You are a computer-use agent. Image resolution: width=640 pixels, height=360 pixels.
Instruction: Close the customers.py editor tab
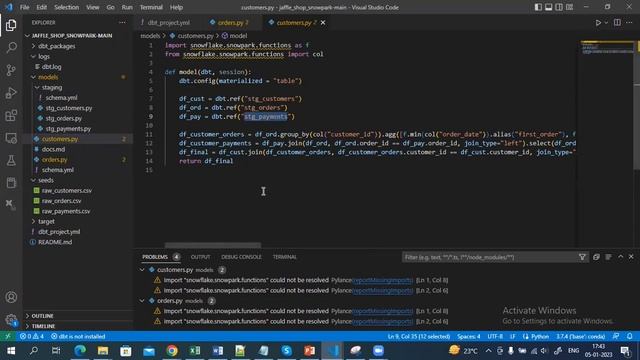(x=323, y=23)
